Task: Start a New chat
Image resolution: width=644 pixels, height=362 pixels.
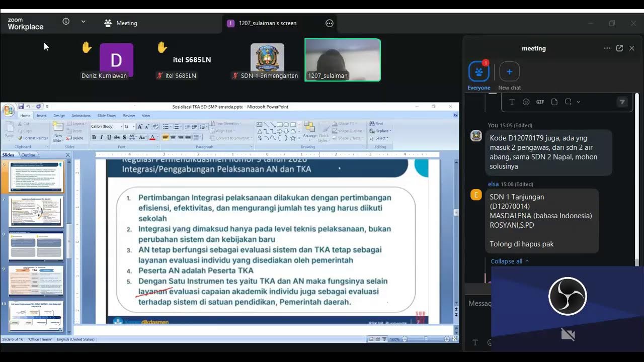Action: (x=509, y=75)
